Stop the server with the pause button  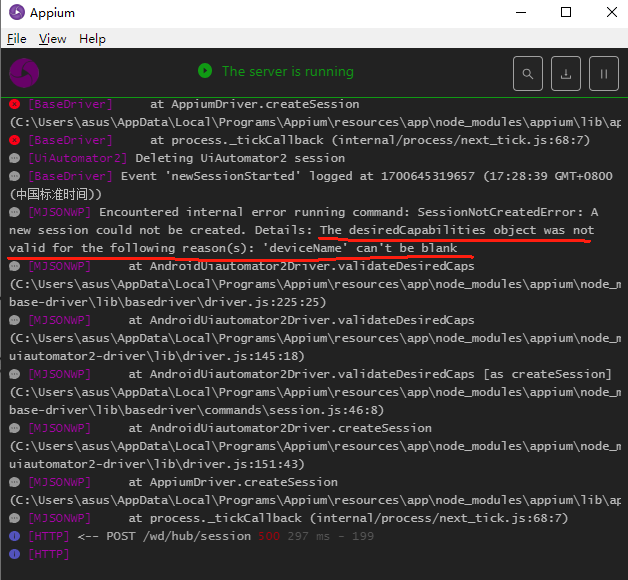point(603,73)
